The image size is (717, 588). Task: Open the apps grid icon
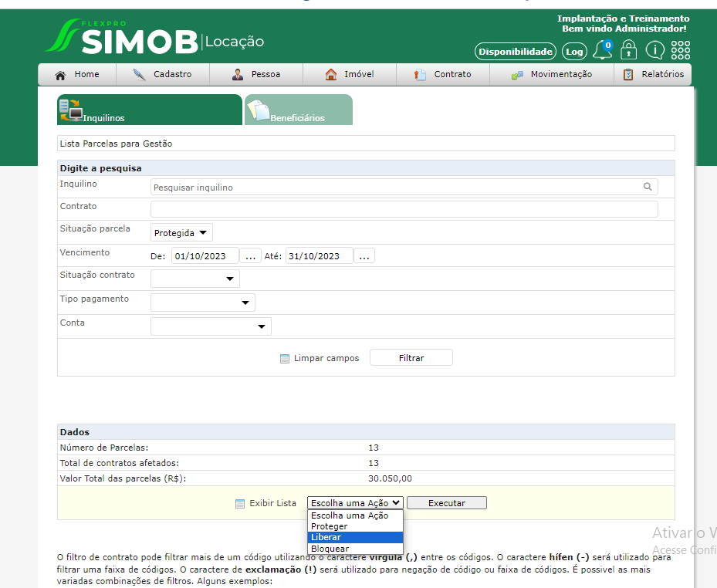tap(681, 50)
